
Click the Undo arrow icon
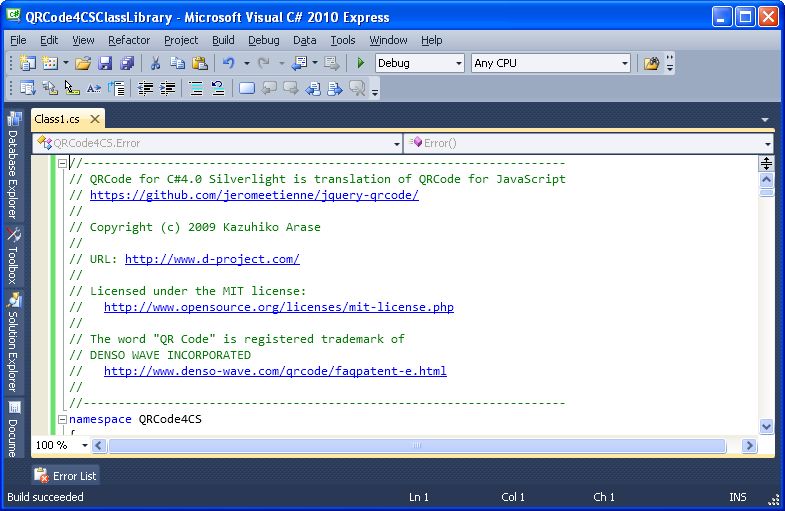(x=229, y=63)
